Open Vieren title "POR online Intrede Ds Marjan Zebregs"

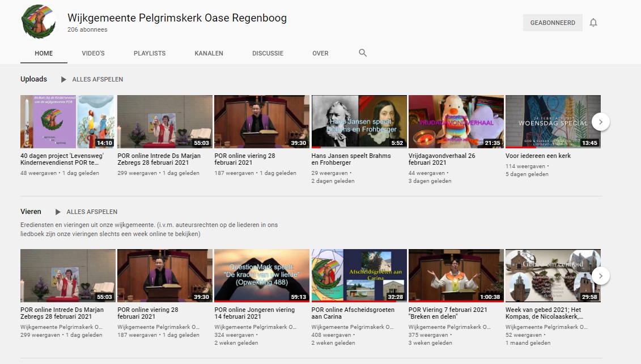[x=62, y=313]
